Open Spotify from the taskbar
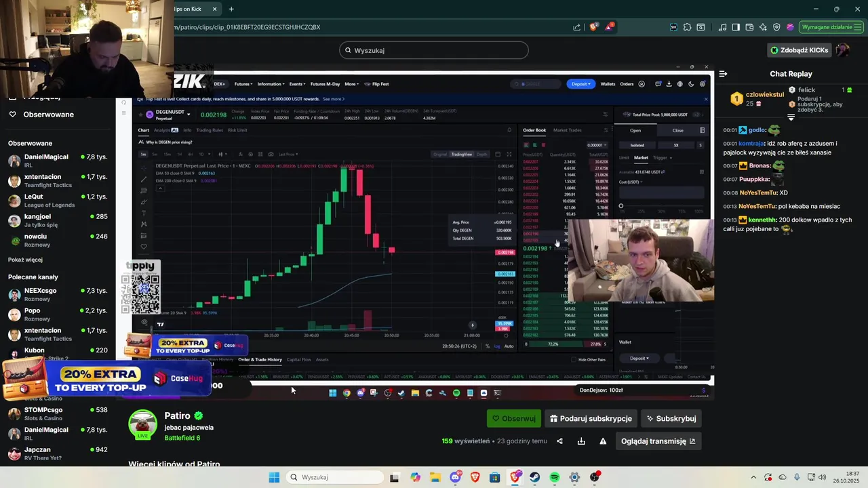Image resolution: width=868 pixels, height=488 pixels. click(x=555, y=477)
